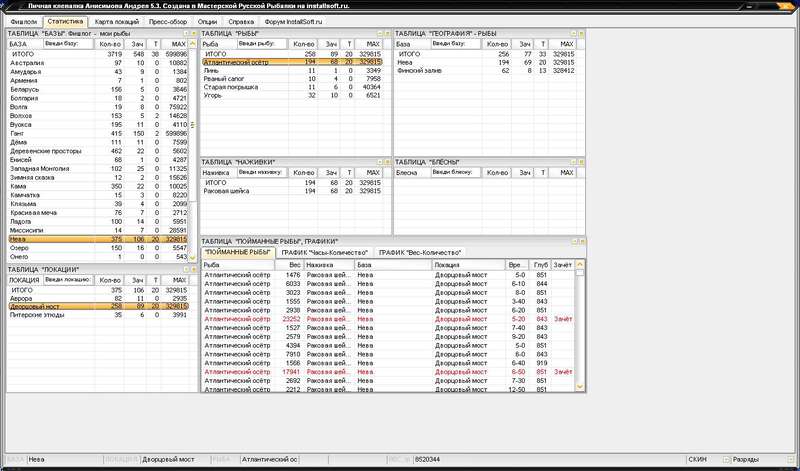The height and width of the screenshot is (471, 800).
Task: Open the "СКИН" selector in status bar
Action: coord(697,459)
